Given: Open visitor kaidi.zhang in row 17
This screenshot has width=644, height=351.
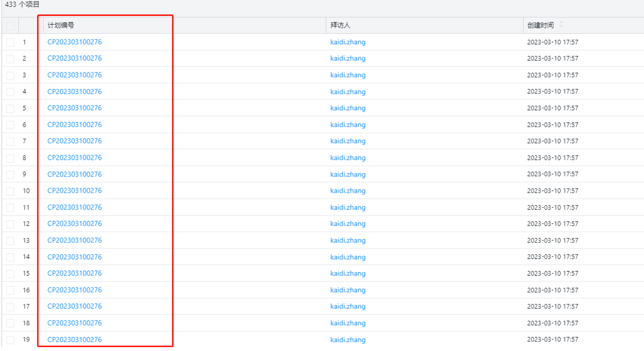Looking at the screenshot, I should click(348, 306).
